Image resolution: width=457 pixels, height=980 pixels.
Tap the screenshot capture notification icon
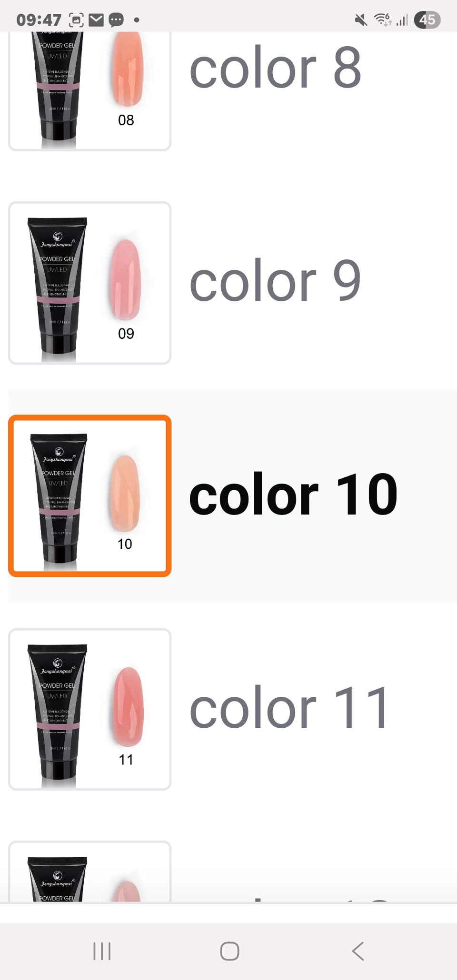pos(76,20)
